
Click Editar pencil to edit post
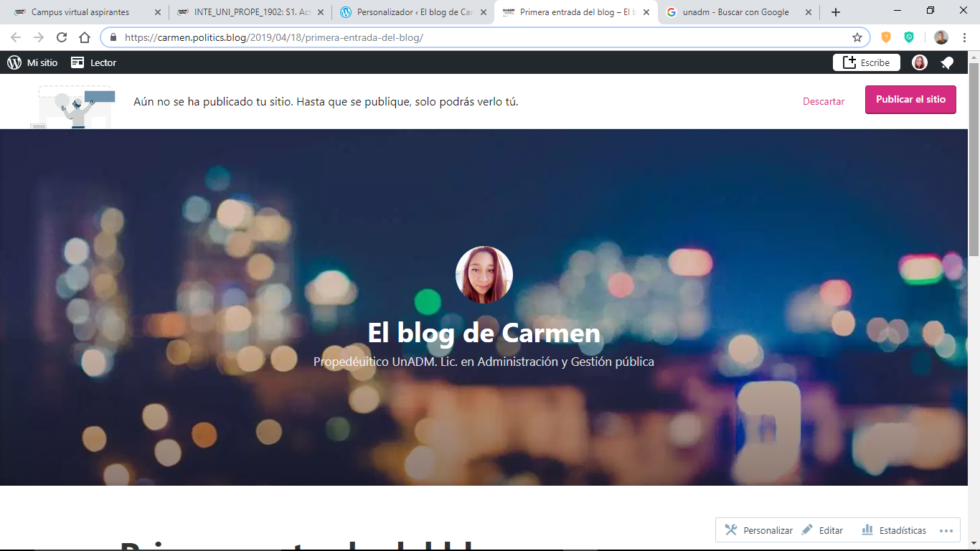coord(822,530)
